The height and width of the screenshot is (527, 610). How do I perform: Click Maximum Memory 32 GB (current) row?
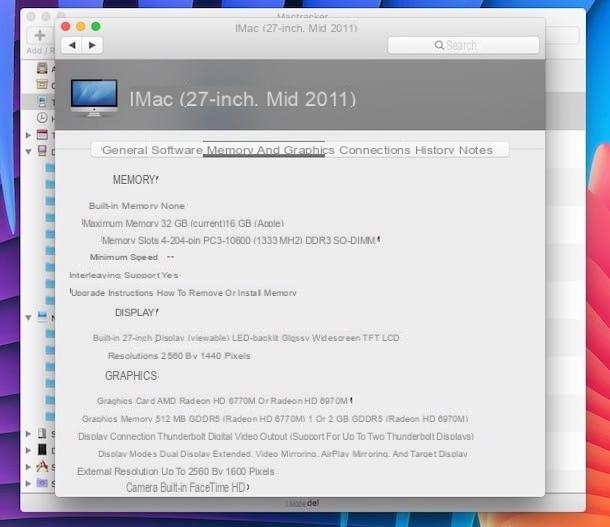tap(183, 223)
